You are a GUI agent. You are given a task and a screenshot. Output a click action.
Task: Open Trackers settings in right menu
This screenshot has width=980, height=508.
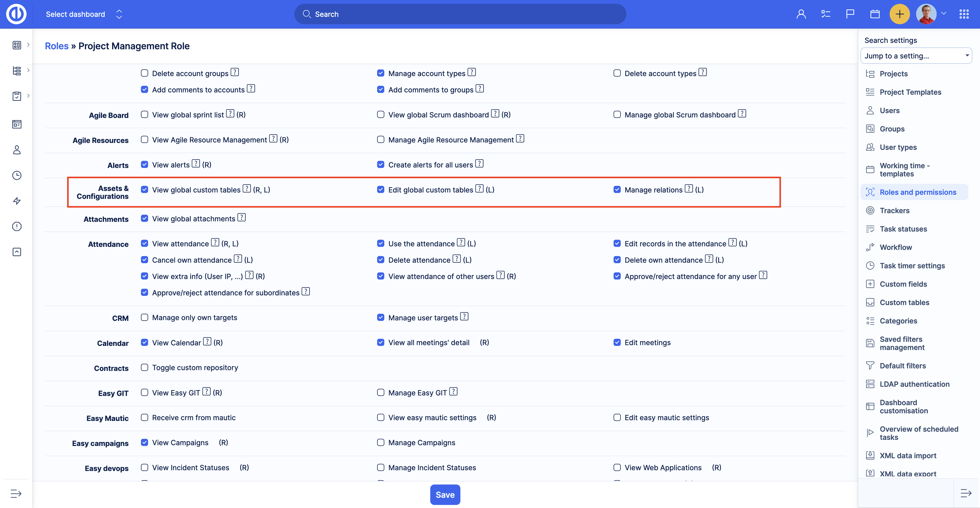894,211
